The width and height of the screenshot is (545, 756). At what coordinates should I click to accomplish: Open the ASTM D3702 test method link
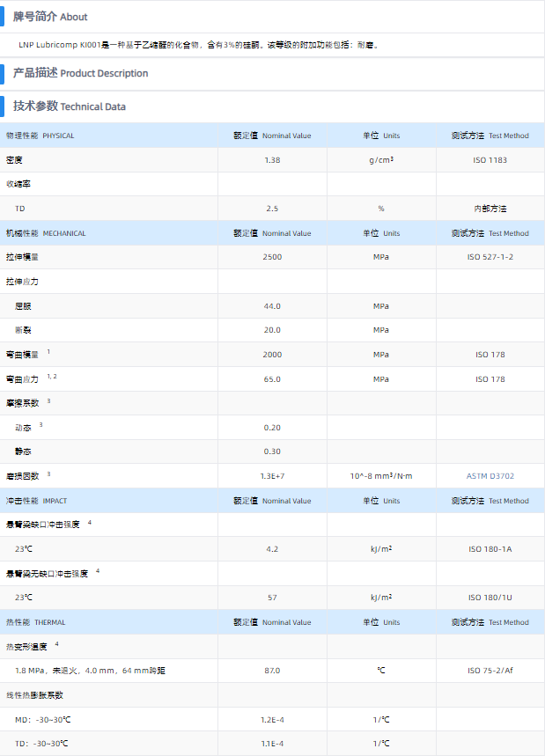[490, 476]
